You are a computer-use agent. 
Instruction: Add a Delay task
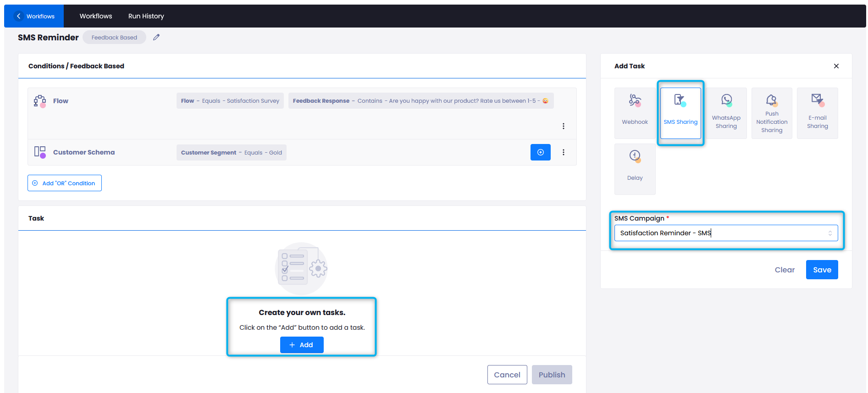click(635, 169)
